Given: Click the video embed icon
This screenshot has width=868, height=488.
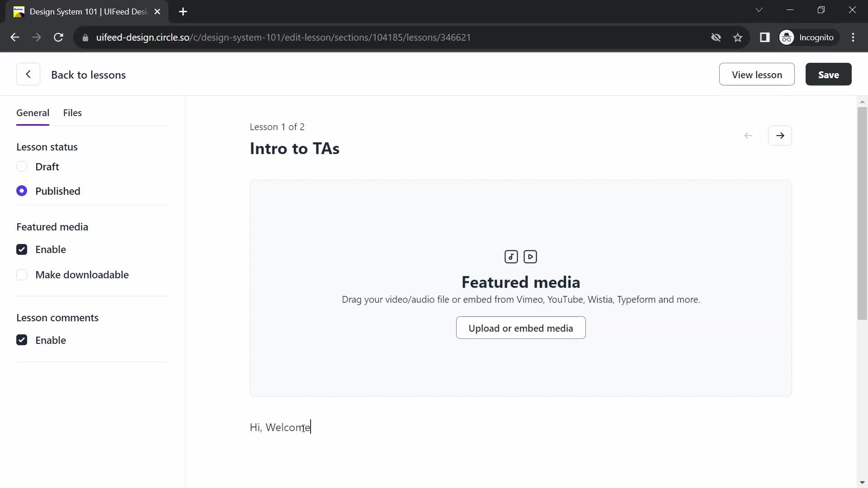Looking at the screenshot, I should point(530,256).
